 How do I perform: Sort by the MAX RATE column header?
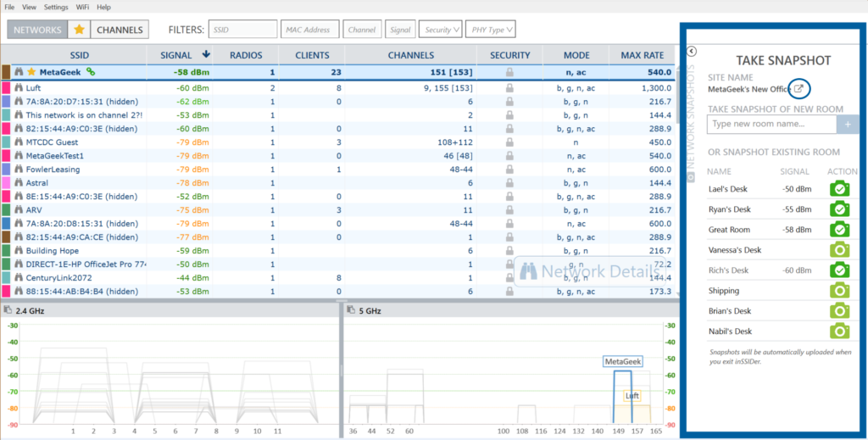point(643,55)
